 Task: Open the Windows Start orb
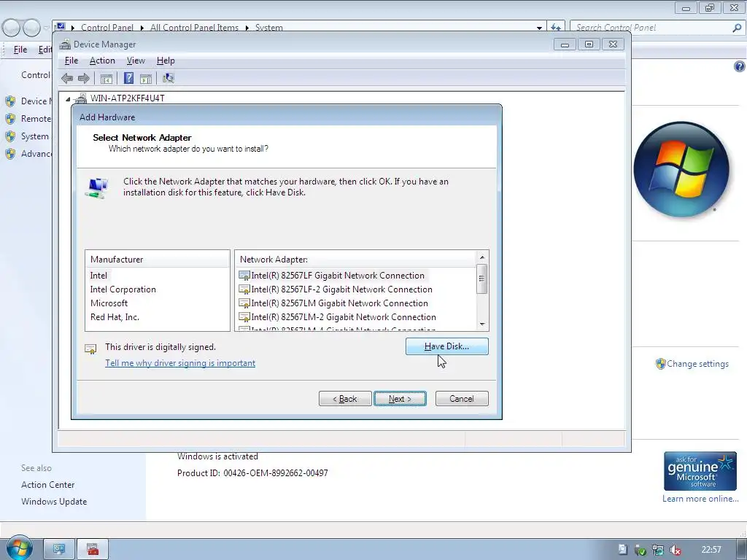(20, 548)
